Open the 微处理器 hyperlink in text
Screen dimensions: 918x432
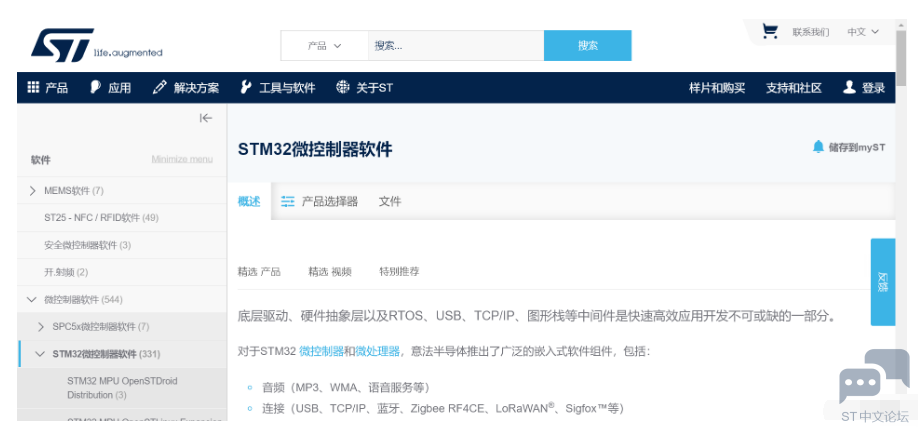click(x=378, y=352)
